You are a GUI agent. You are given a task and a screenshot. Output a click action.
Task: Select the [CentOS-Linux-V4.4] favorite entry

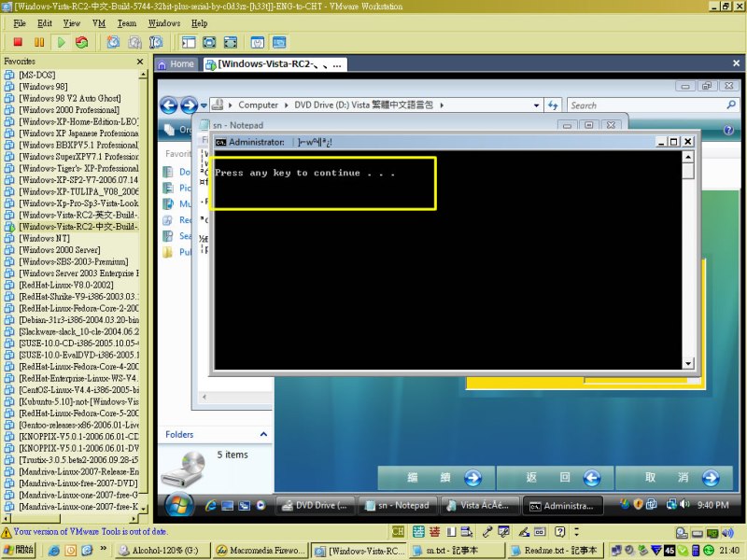78,389
